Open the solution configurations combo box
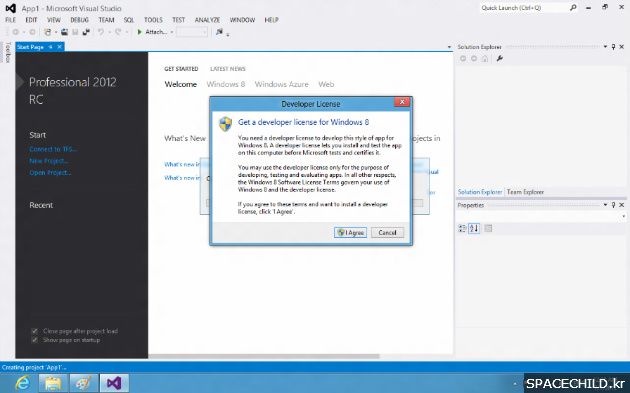The width and height of the screenshot is (630, 393). [192, 32]
